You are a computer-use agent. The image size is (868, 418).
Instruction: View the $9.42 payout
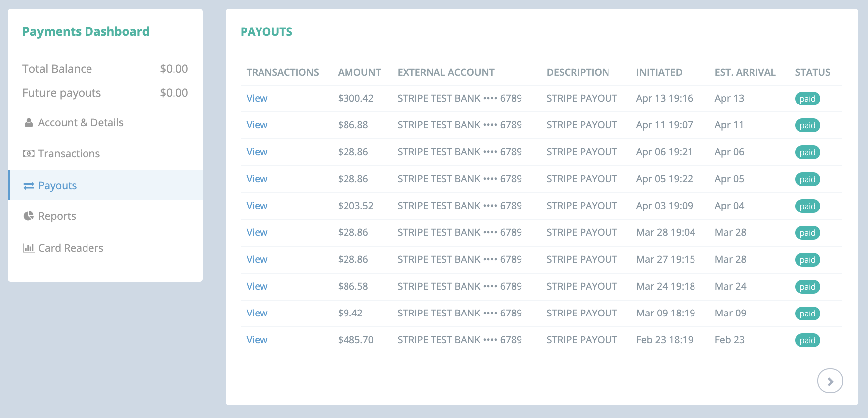tap(257, 313)
